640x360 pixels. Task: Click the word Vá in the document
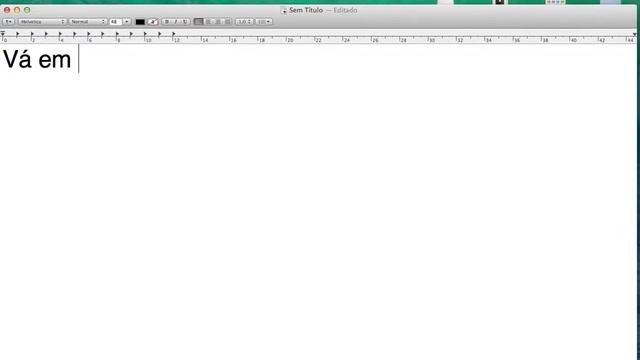[18, 59]
